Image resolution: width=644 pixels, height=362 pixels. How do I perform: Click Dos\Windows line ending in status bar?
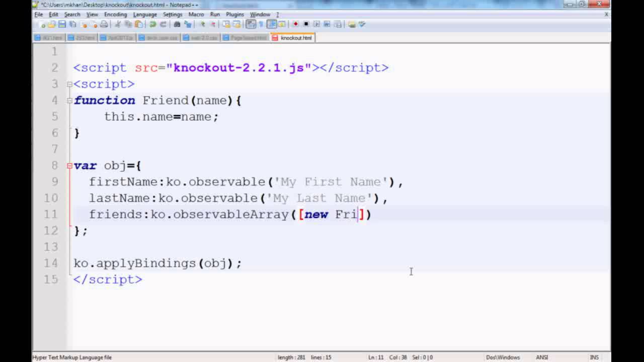(x=503, y=357)
